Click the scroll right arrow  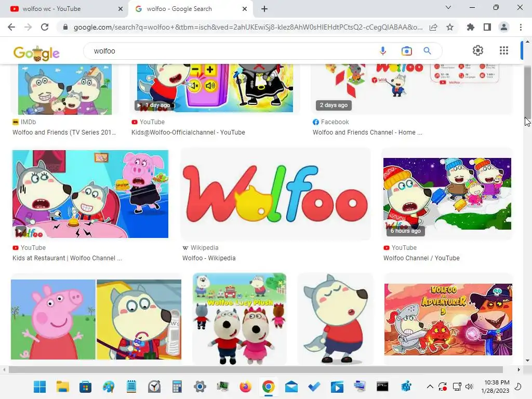tap(519, 369)
